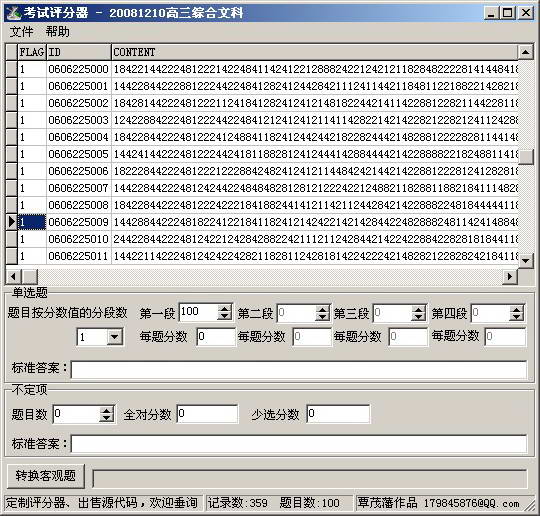Click the vertical scrollbar down arrow
This screenshot has width=540, height=516.
(x=526, y=261)
